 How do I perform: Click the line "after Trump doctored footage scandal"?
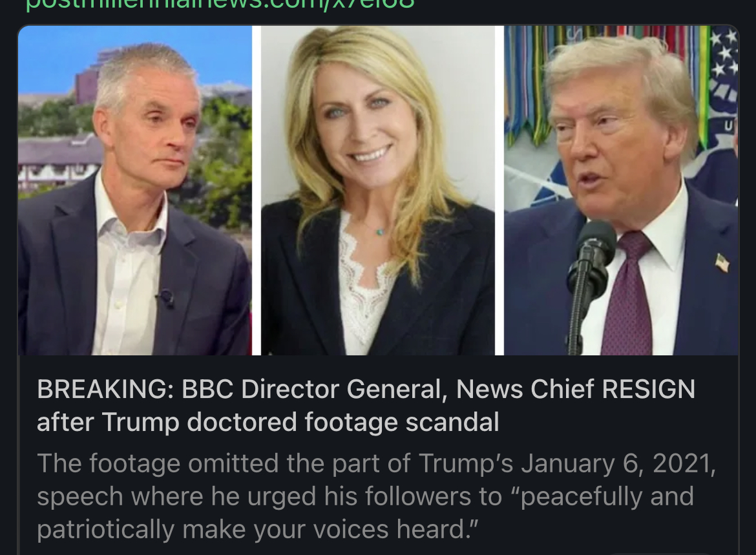[268, 423]
